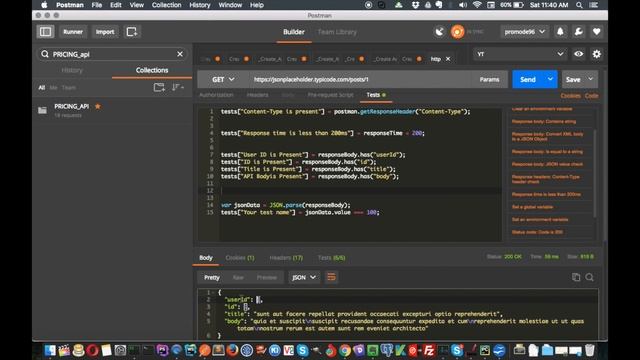Clear the PRICING_api search text
The width and height of the screenshot is (640, 360).
(x=180, y=54)
